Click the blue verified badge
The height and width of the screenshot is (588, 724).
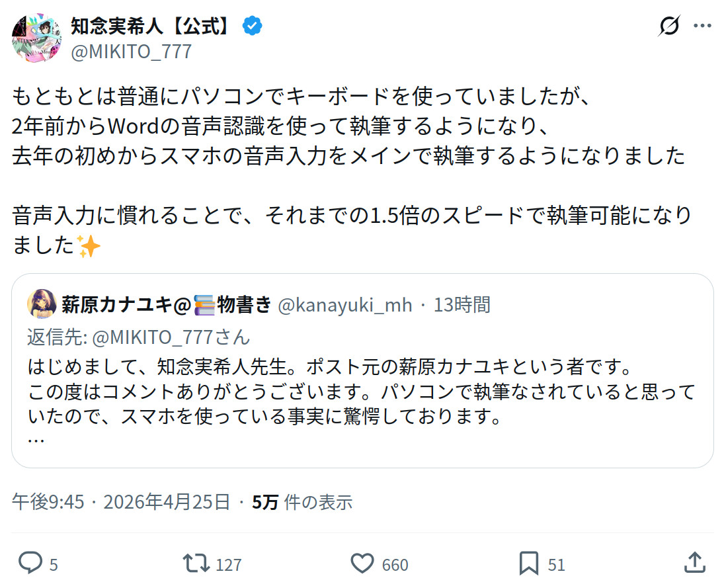point(252,26)
